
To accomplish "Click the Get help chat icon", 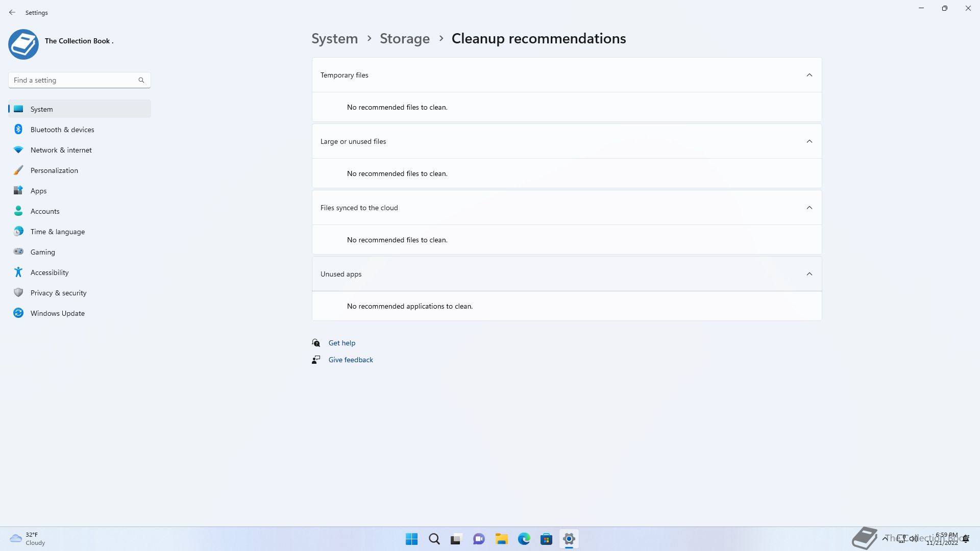I will tap(316, 343).
